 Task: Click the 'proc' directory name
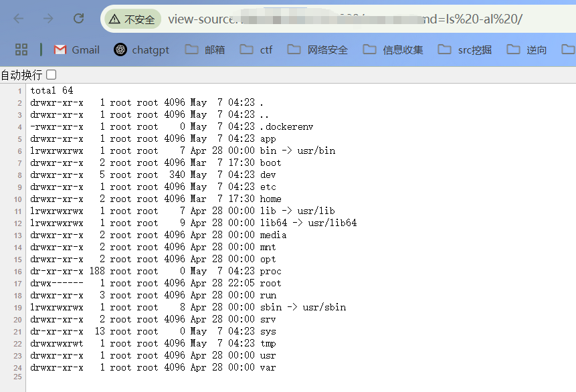[x=271, y=271]
